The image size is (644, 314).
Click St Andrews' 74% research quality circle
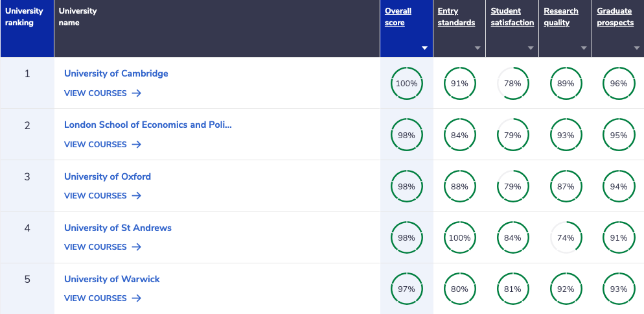(566, 238)
